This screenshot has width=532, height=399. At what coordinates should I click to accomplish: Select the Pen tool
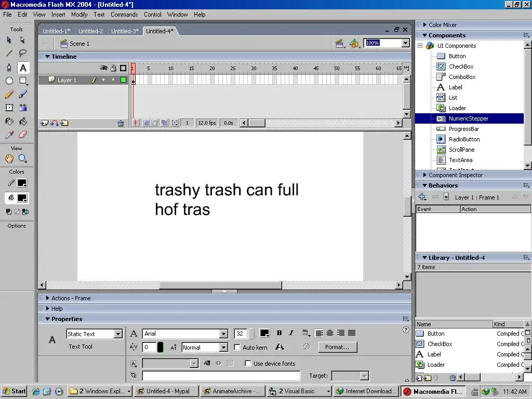[9, 68]
